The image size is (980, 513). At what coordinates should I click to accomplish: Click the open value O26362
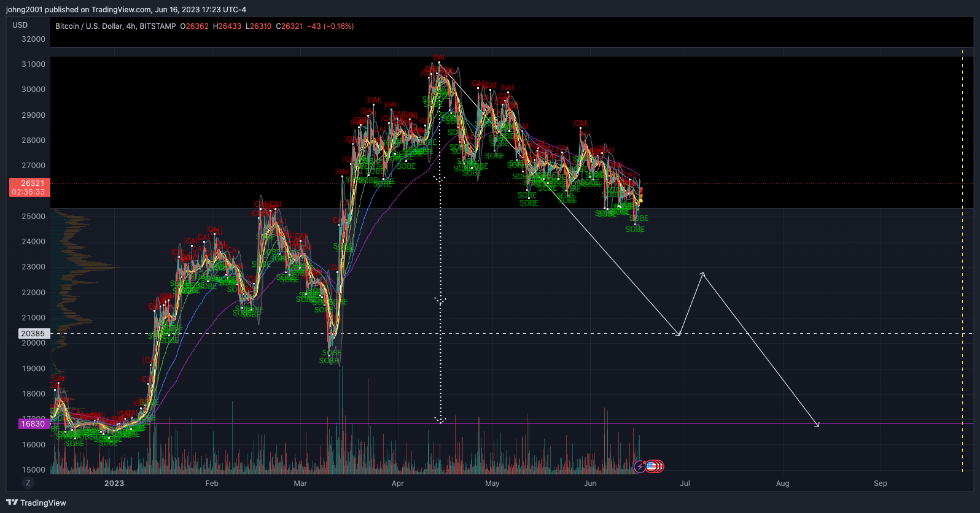(x=194, y=26)
